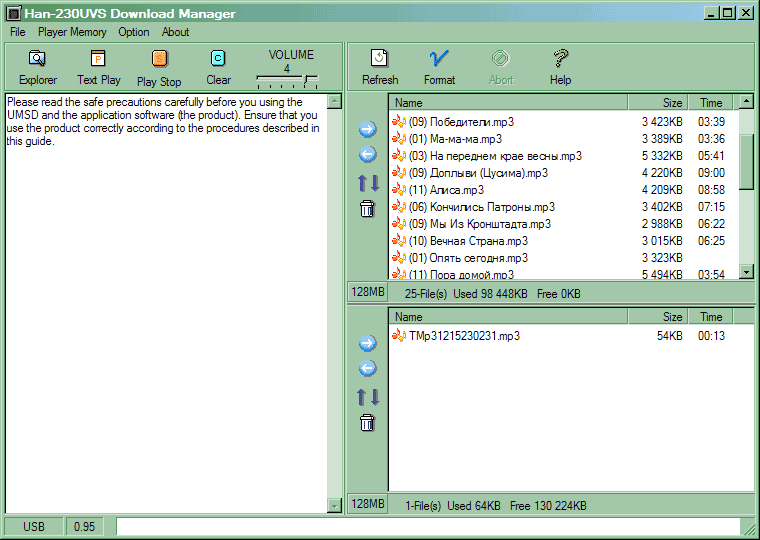This screenshot has width=760, height=540.
Task: Click the Clear toolbar icon
Action: click(x=218, y=59)
